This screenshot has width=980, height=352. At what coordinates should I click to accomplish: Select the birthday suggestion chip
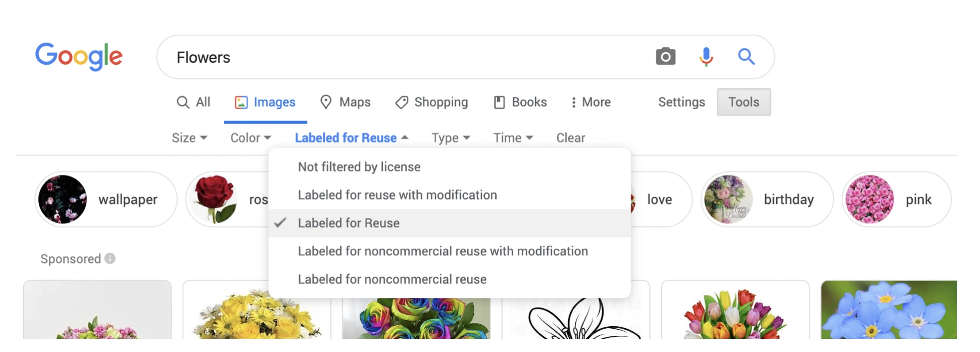(x=767, y=199)
